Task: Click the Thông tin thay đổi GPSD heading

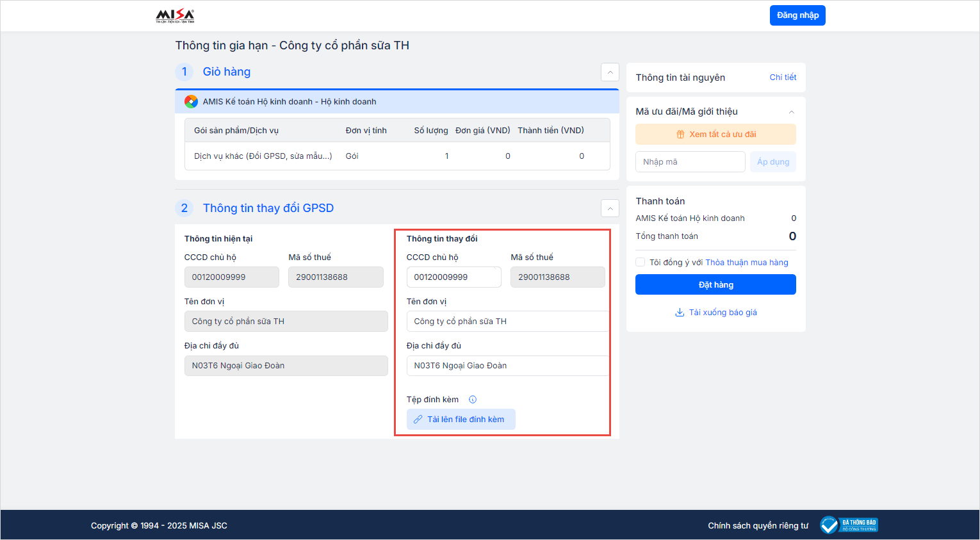Action: [x=268, y=208]
